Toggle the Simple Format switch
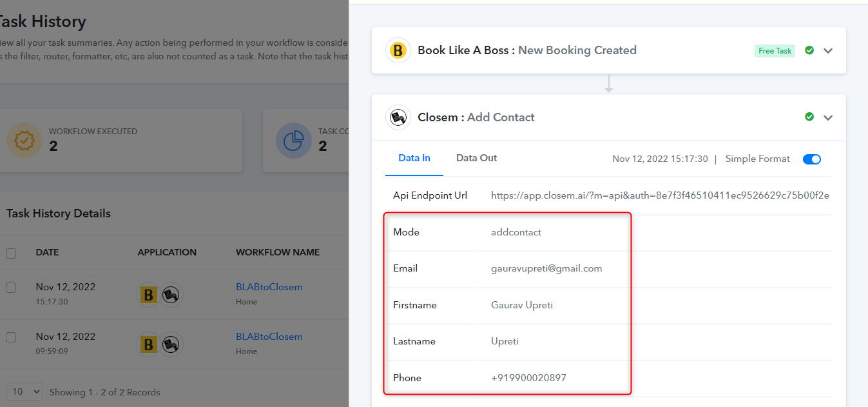The width and height of the screenshot is (868, 407). [812, 159]
